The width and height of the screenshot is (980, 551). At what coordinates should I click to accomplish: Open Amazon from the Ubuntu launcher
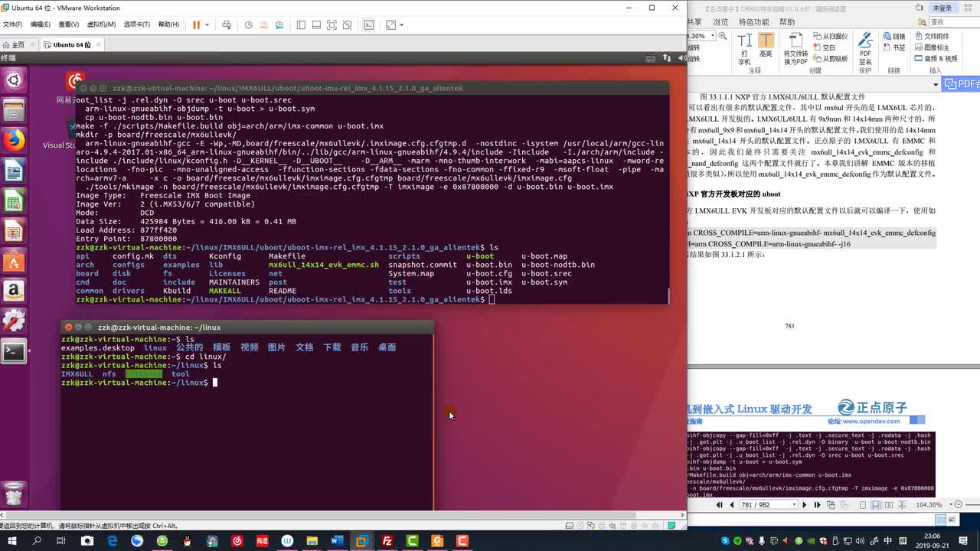click(14, 292)
